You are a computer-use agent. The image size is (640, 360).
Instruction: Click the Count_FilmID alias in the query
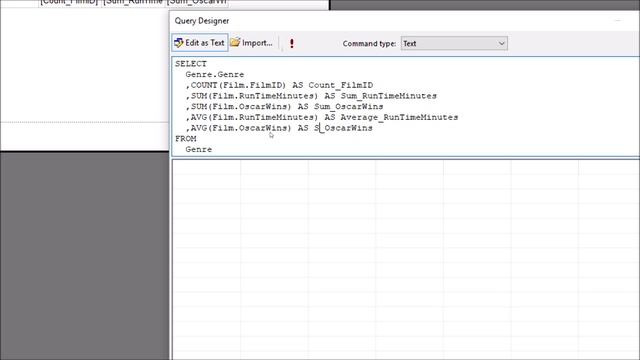click(x=340, y=85)
